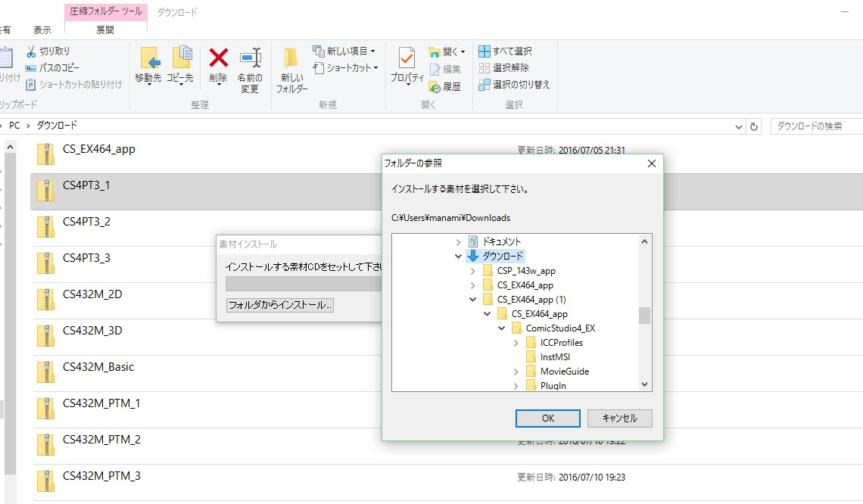Click Select all (すべて選択) icon
The height and width of the screenshot is (504, 863).
484,51
